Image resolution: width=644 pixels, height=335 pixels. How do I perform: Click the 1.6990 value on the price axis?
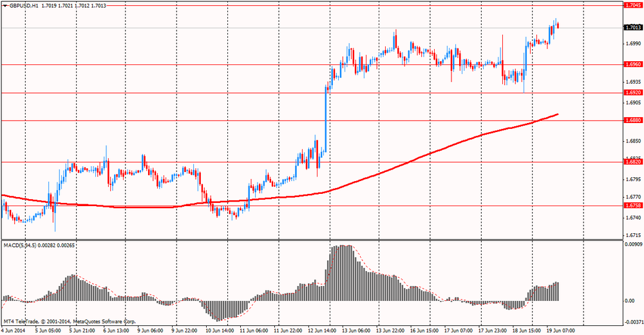tap(633, 44)
